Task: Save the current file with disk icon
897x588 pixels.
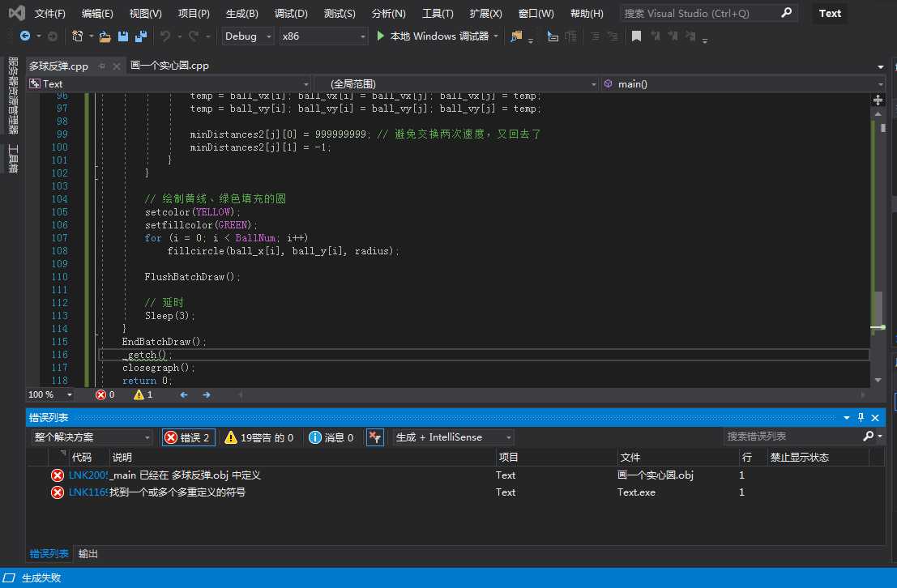Action: click(x=122, y=36)
